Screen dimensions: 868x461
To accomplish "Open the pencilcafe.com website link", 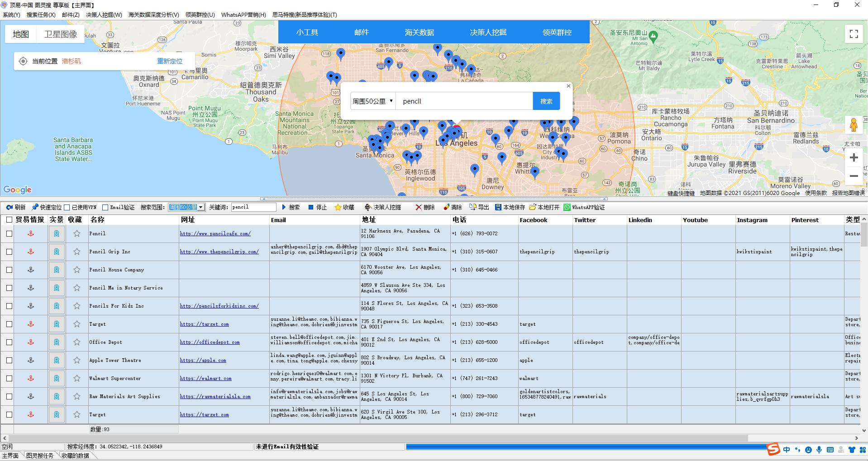I will (215, 233).
